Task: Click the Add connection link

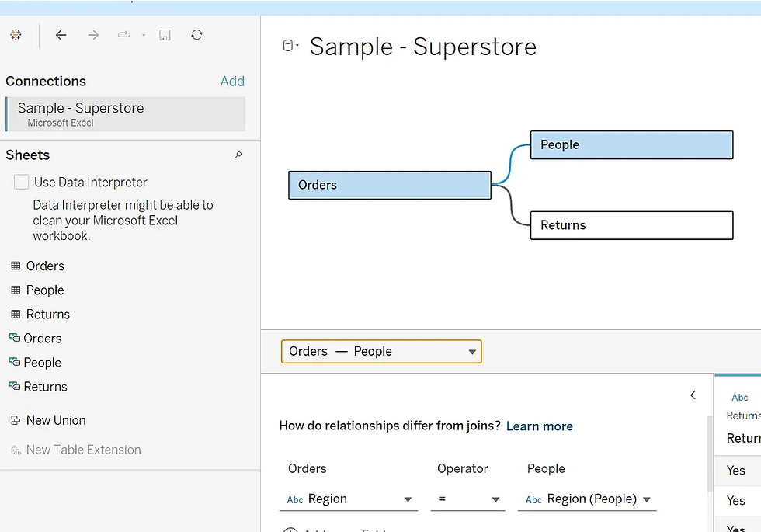Action: (x=232, y=81)
